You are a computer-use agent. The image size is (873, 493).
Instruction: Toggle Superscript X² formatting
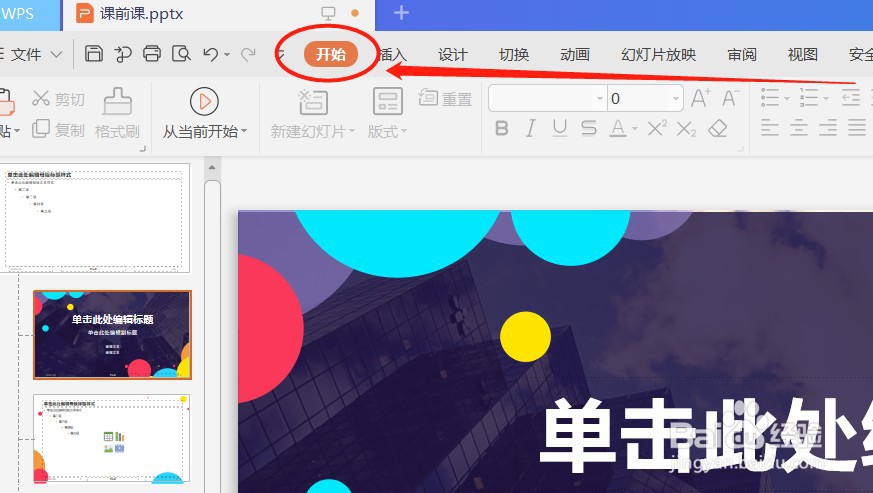coord(657,129)
